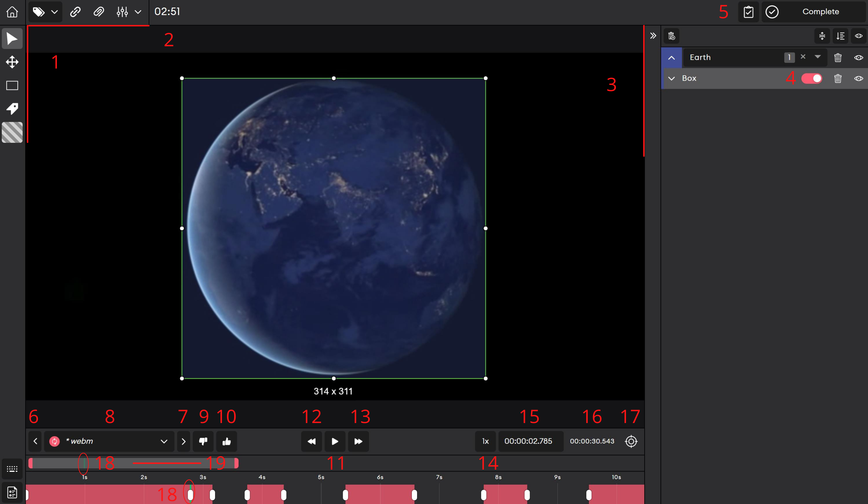Click the count badge 1 next to Earth

[789, 58]
